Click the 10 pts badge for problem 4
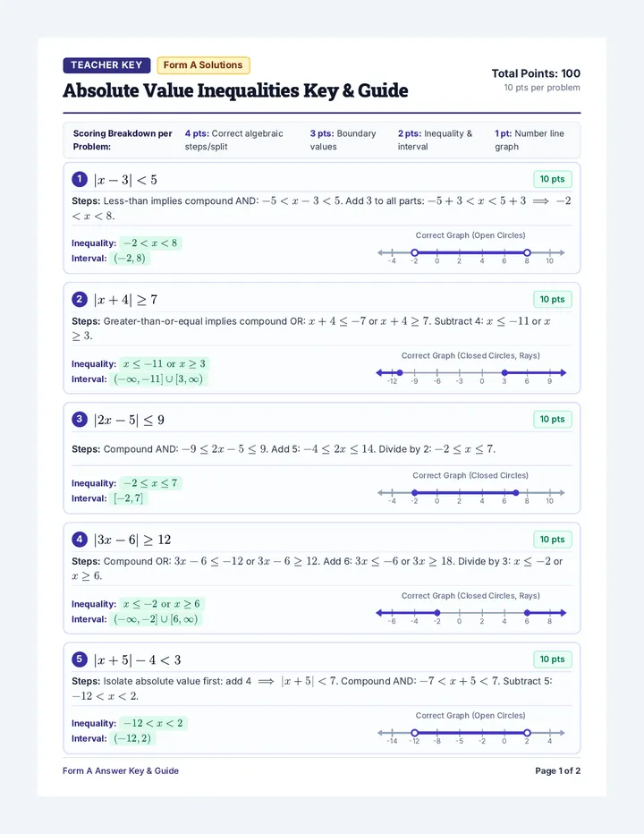Screen dimensions: 644x834 point(553,540)
